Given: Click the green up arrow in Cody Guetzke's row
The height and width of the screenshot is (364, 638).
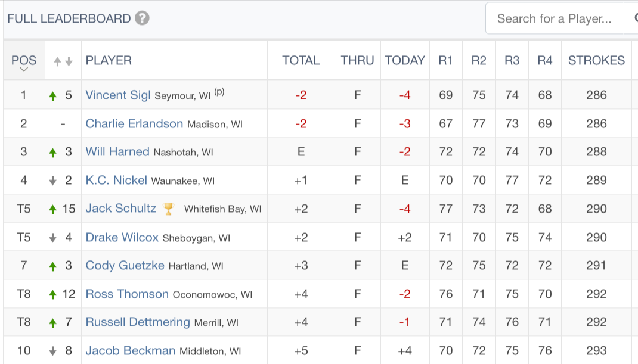Looking at the screenshot, I should [52, 266].
